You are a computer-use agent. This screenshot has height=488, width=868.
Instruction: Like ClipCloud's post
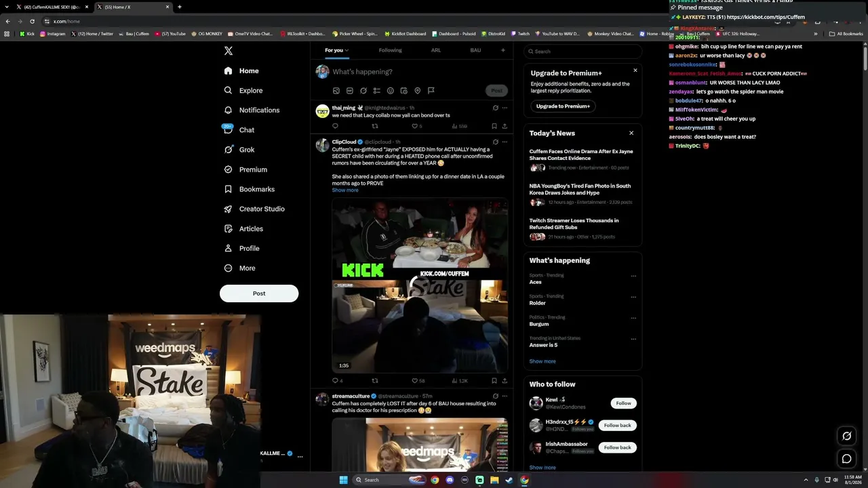coord(418,381)
